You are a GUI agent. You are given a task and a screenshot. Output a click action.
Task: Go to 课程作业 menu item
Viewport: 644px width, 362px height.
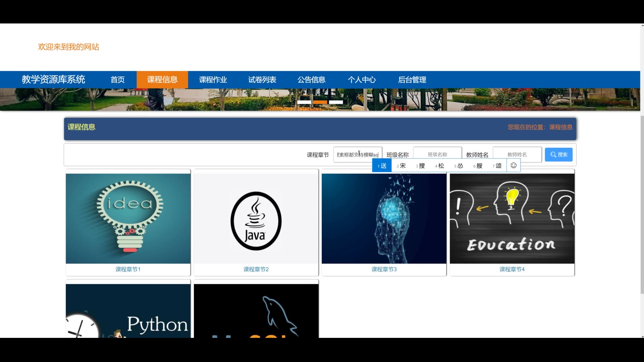click(x=213, y=80)
